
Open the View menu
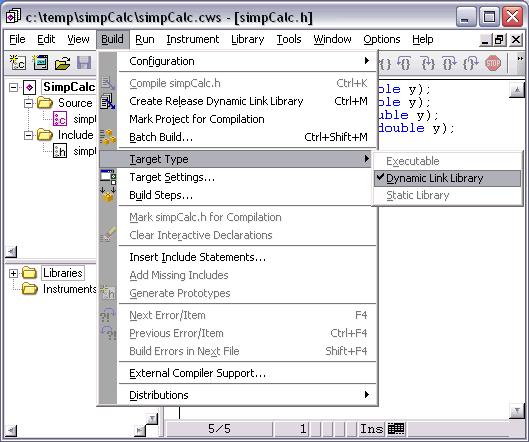click(78, 39)
